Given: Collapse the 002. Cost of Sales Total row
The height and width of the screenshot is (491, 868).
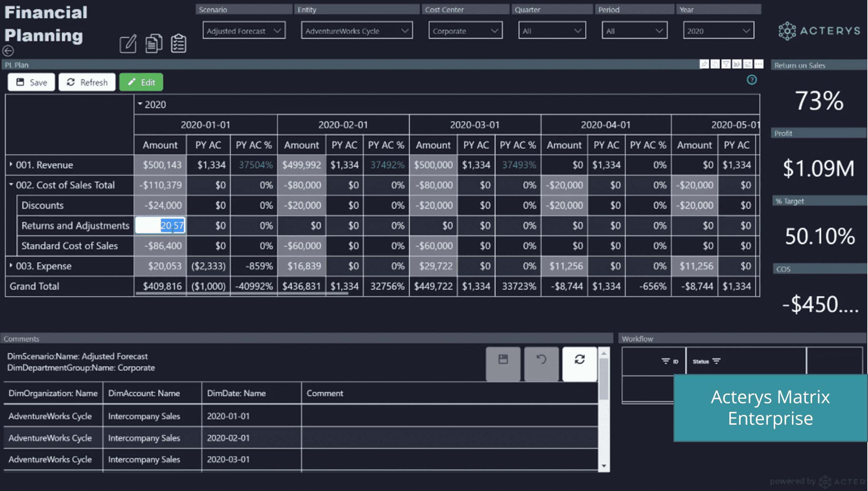Looking at the screenshot, I should 11,185.
